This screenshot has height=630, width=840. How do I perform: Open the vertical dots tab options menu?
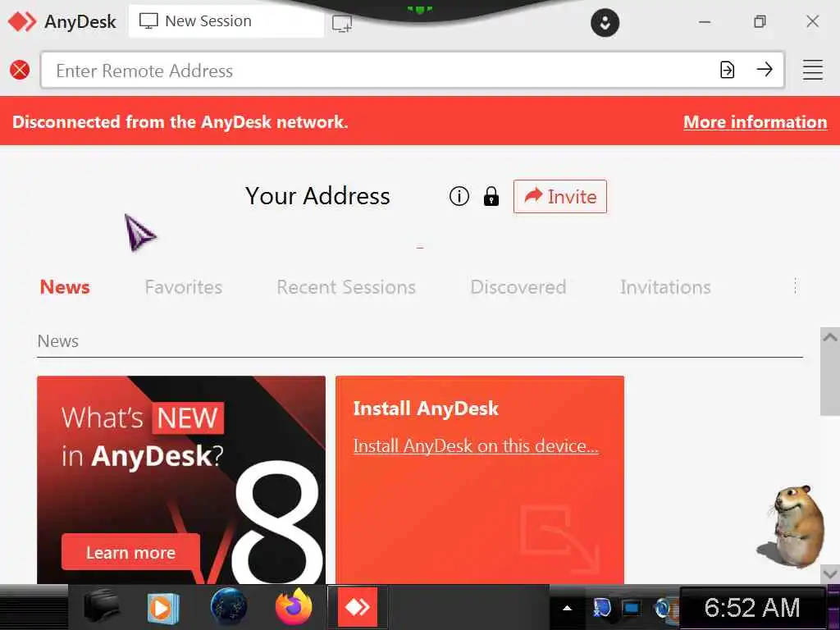click(796, 286)
